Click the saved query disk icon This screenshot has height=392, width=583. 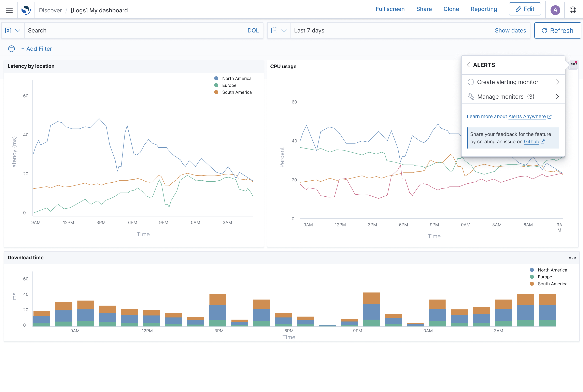8,30
